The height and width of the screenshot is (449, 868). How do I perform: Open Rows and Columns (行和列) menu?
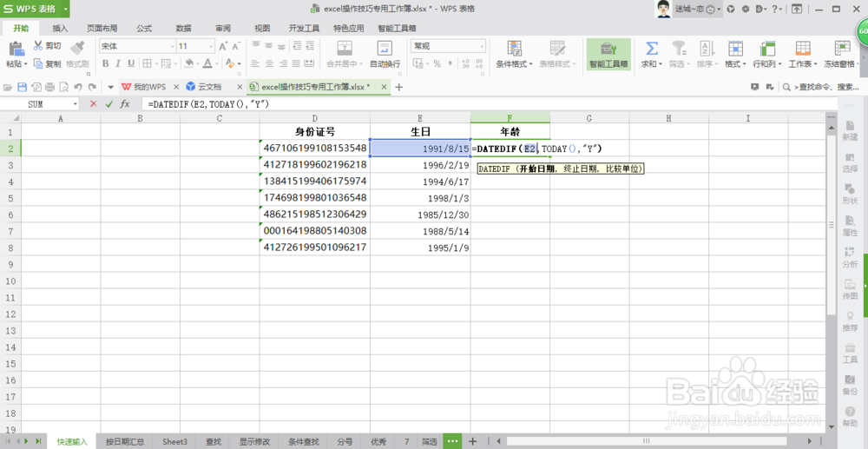pos(767,54)
